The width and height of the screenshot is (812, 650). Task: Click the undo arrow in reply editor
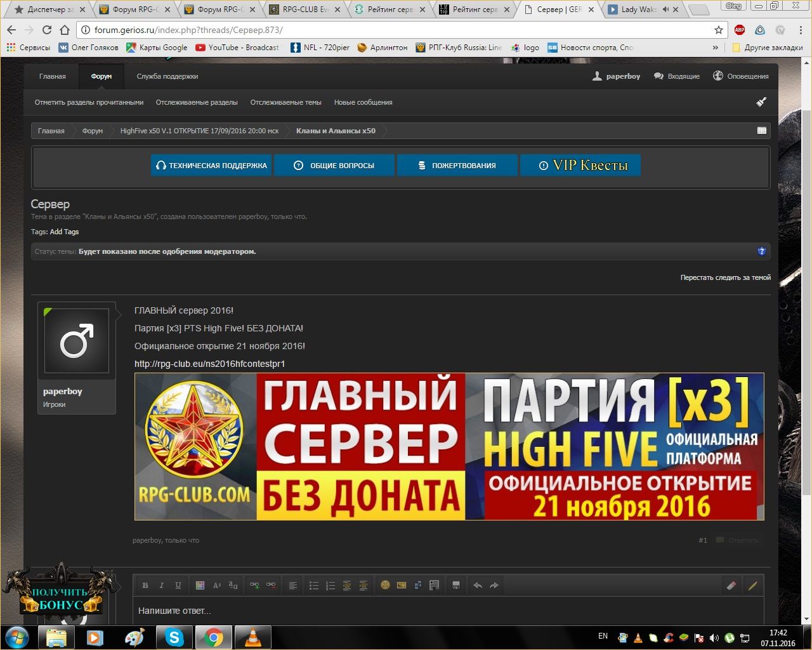click(x=478, y=585)
